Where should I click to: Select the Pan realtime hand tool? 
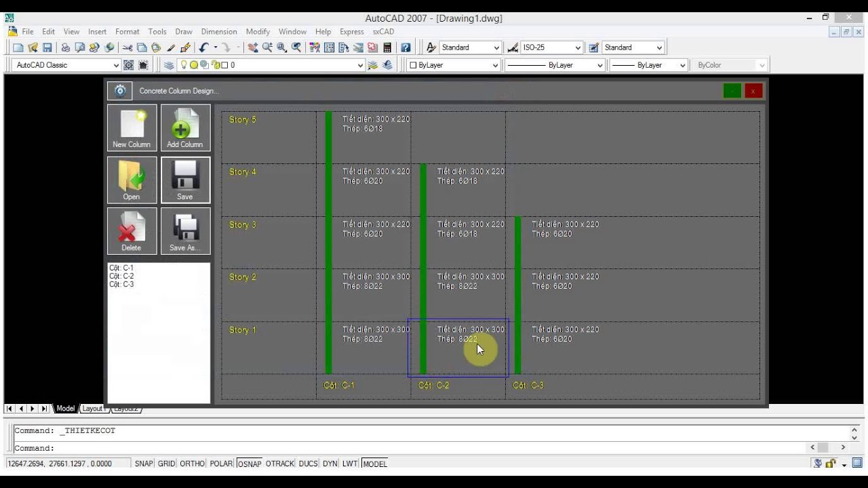(253, 47)
